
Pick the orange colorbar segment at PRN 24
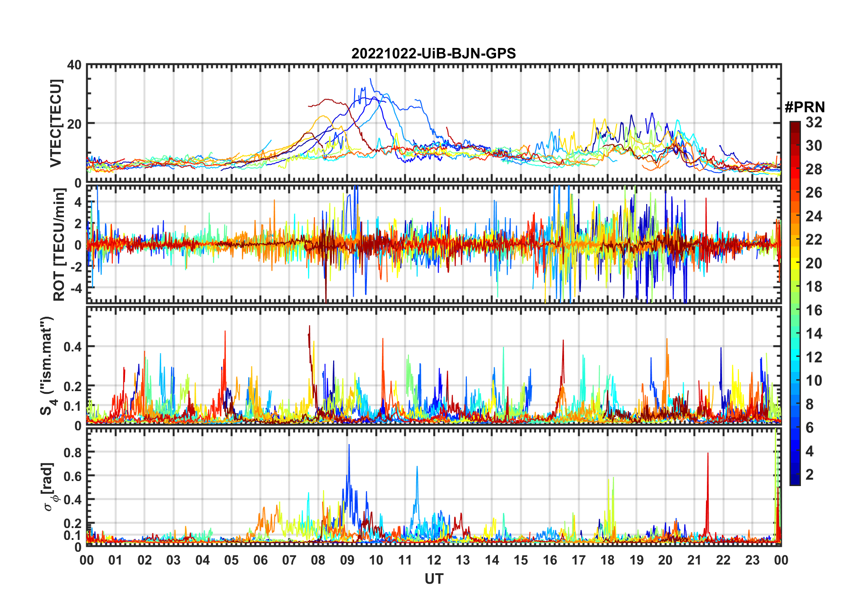[795, 216]
